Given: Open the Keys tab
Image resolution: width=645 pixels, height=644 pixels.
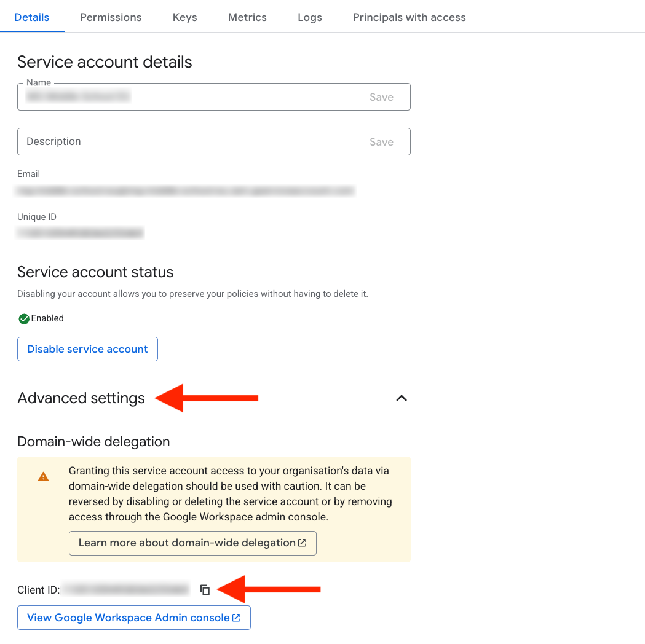Looking at the screenshot, I should tap(184, 17).
